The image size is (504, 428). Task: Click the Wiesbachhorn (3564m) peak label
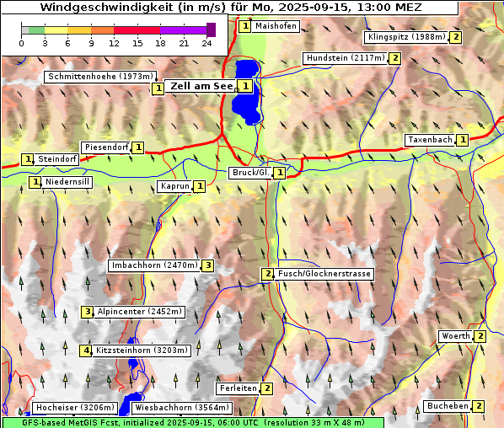point(181,408)
